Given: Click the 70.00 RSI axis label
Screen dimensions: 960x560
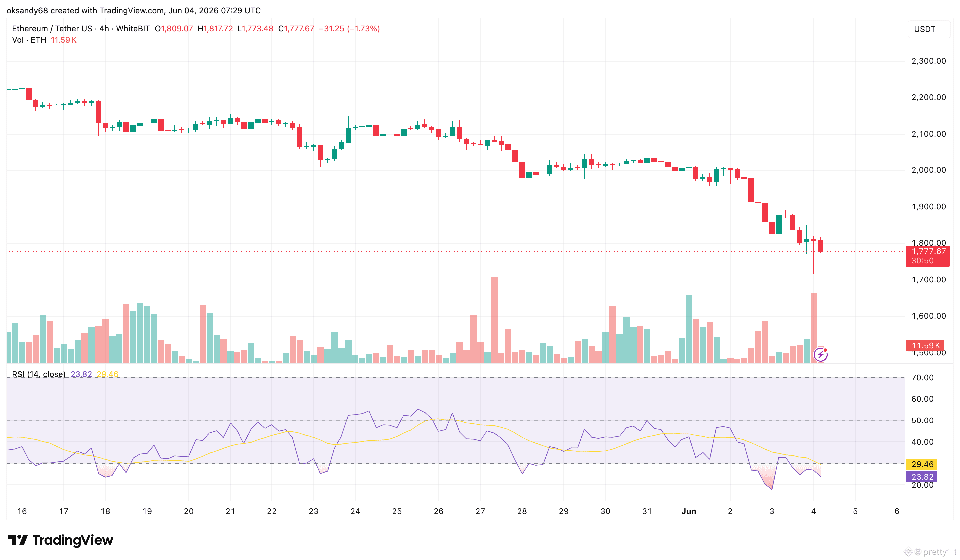Looking at the screenshot, I should 922,378.
